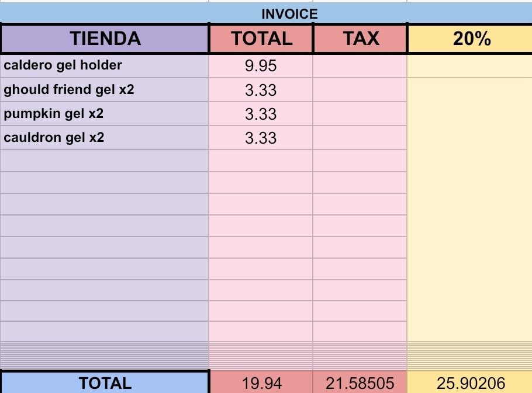The image size is (532, 393).
Task: Click the empty TAX cell beside pumpkin gel
Action: point(360,114)
